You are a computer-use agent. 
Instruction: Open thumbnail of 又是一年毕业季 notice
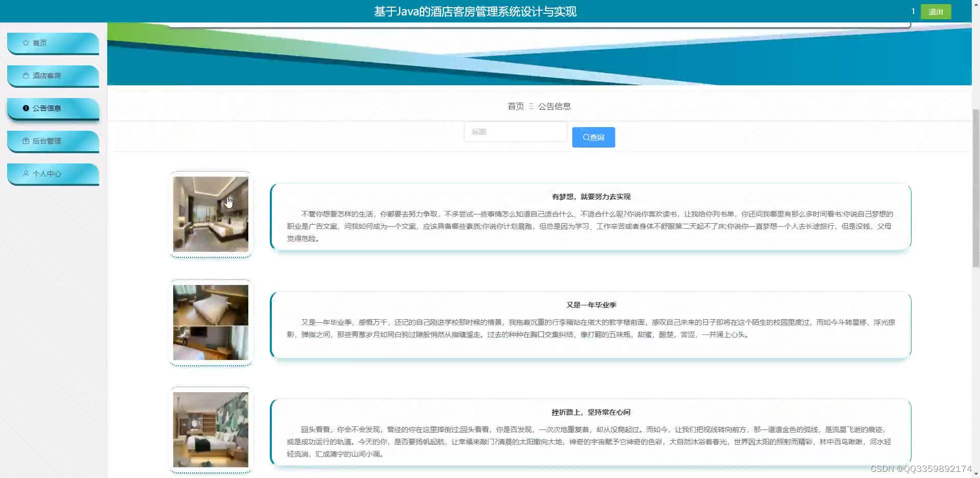click(211, 322)
